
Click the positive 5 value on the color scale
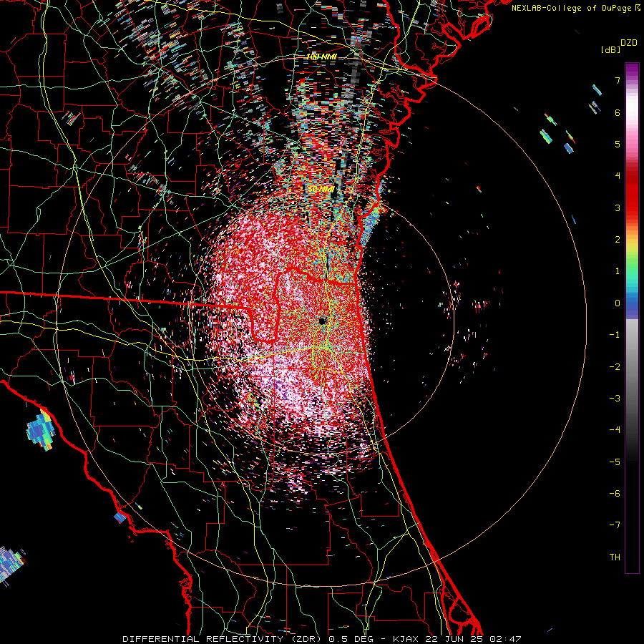click(x=618, y=144)
